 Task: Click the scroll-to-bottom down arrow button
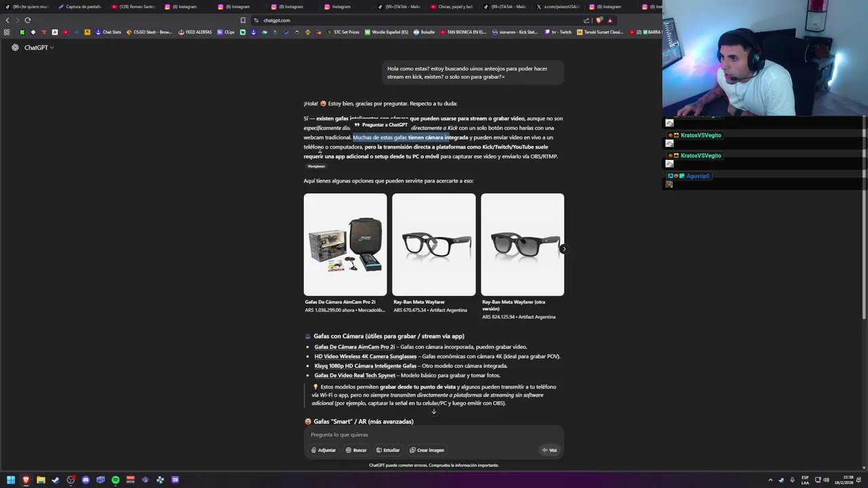coord(434,411)
